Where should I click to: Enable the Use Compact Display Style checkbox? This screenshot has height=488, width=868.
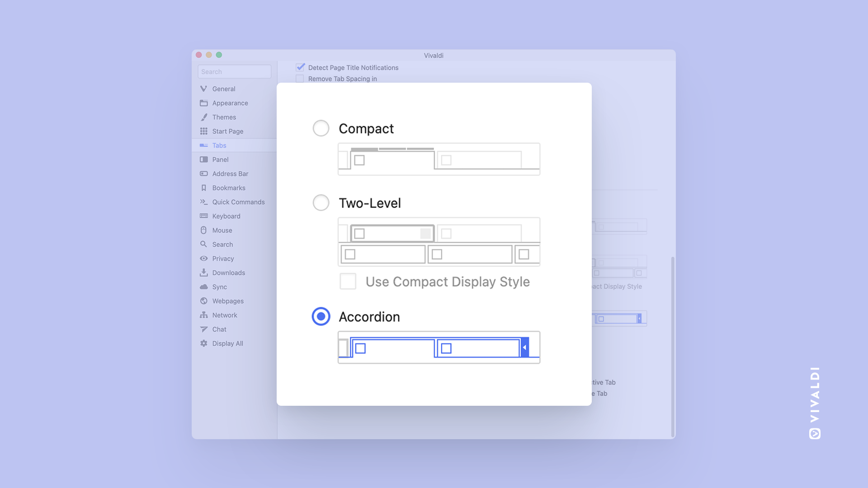click(x=348, y=281)
